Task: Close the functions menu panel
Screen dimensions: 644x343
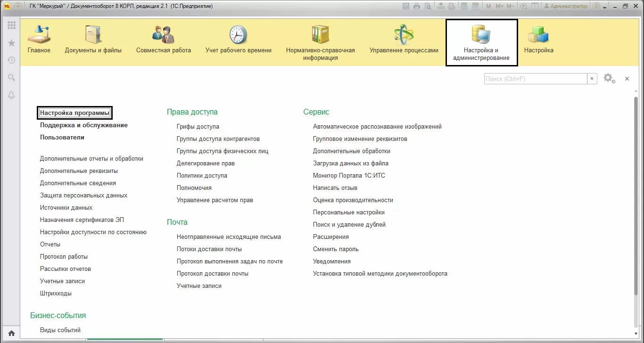Action: click(x=627, y=79)
